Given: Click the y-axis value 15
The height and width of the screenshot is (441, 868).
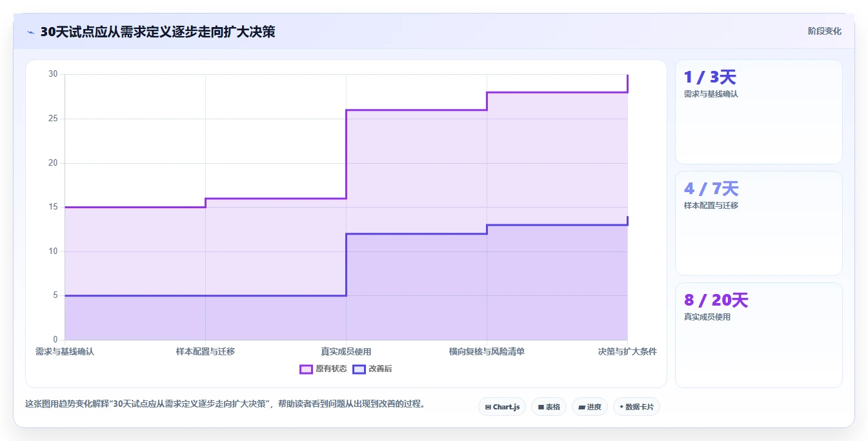Looking at the screenshot, I should click(53, 207).
